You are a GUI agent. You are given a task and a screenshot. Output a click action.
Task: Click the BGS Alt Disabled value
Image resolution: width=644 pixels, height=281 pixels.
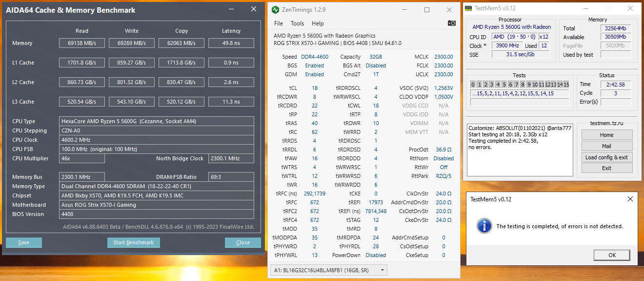(376, 65)
